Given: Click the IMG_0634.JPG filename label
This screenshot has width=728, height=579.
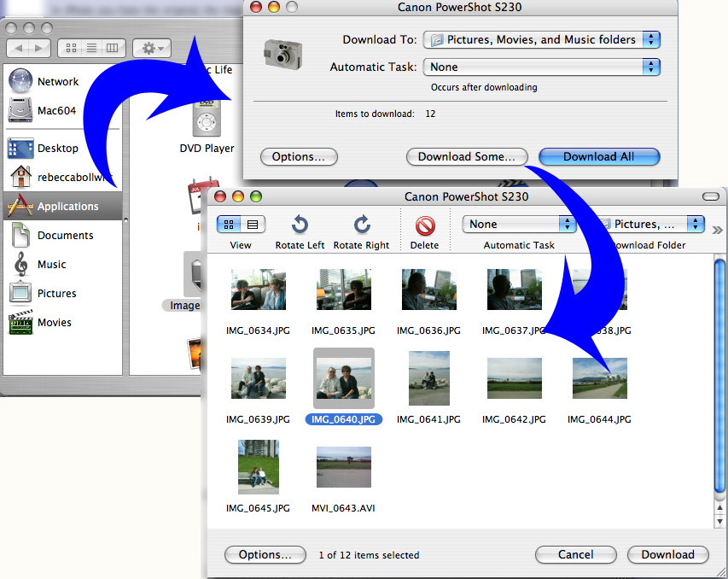Looking at the screenshot, I should click(258, 330).
